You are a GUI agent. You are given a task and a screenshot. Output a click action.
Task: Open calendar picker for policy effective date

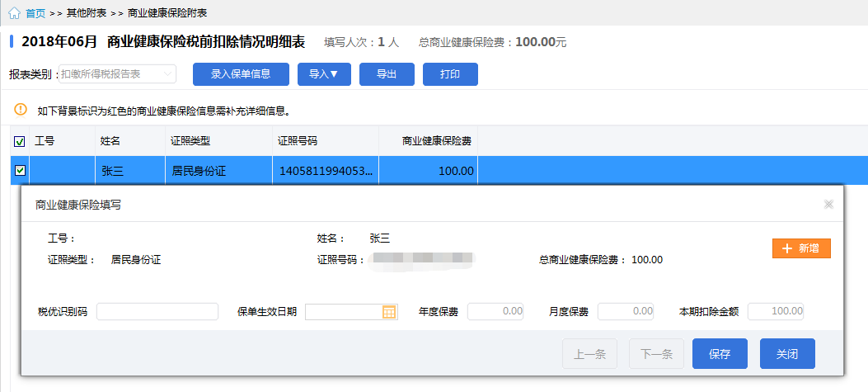tap(390, 312)
